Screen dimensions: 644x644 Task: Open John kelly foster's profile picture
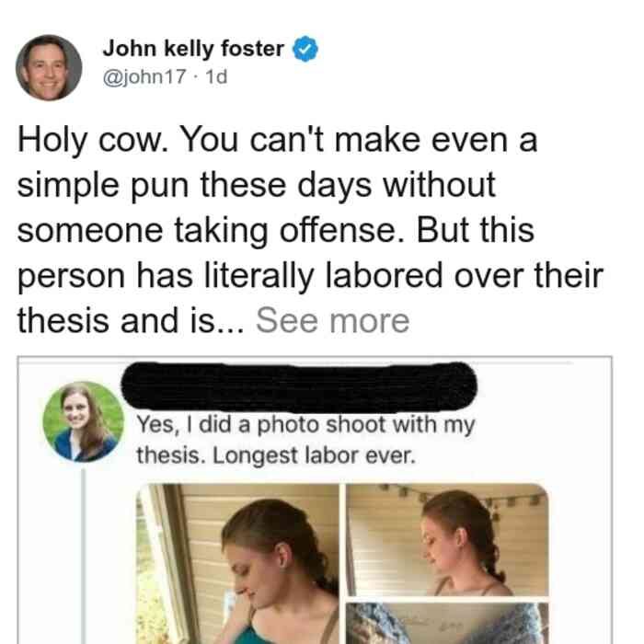49,68
